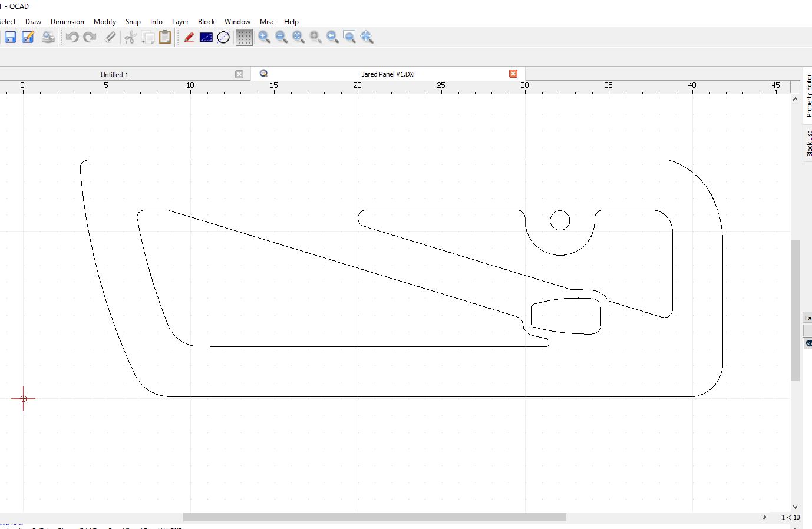Open the Dimension menu

(67, 22)
